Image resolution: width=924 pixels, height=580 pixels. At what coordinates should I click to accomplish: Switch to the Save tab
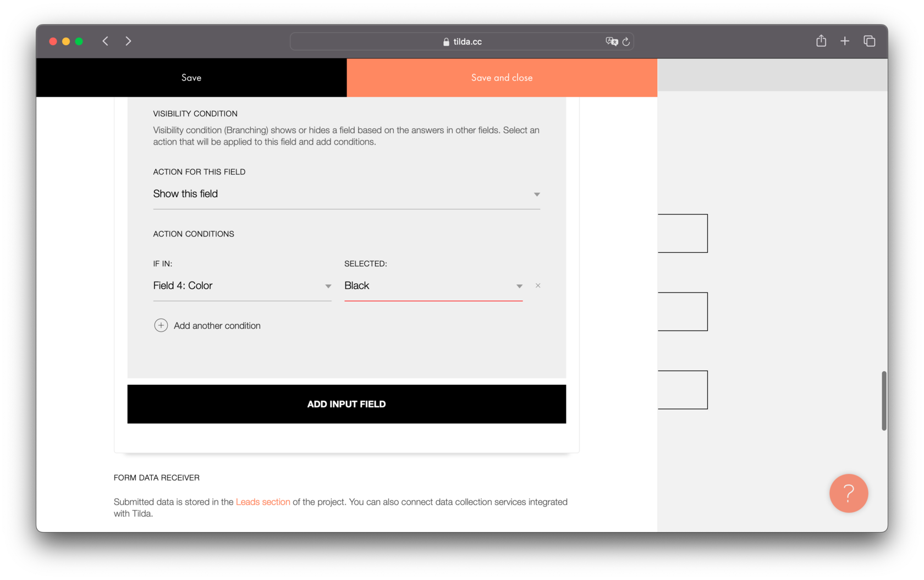pyautogui.click(x=191, y=78)
